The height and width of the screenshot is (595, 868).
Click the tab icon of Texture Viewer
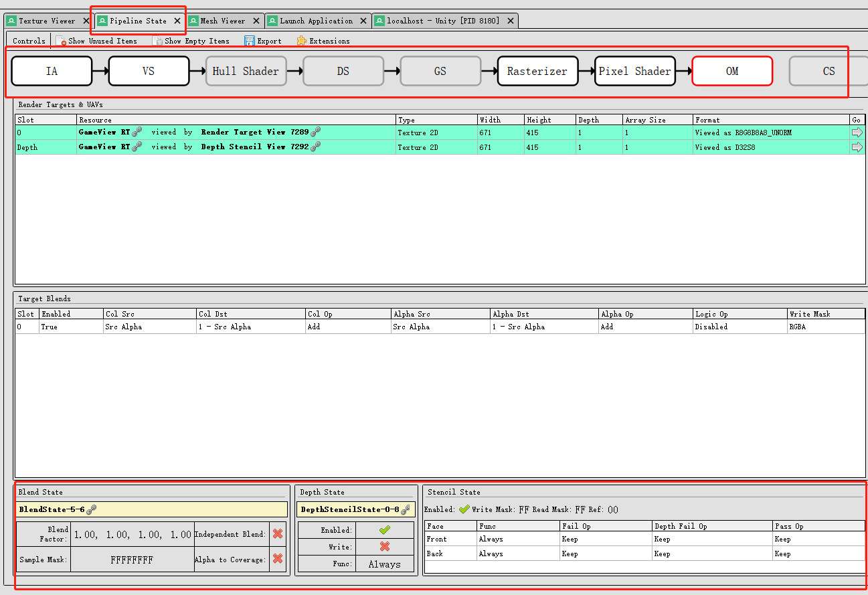click(11, 21)
